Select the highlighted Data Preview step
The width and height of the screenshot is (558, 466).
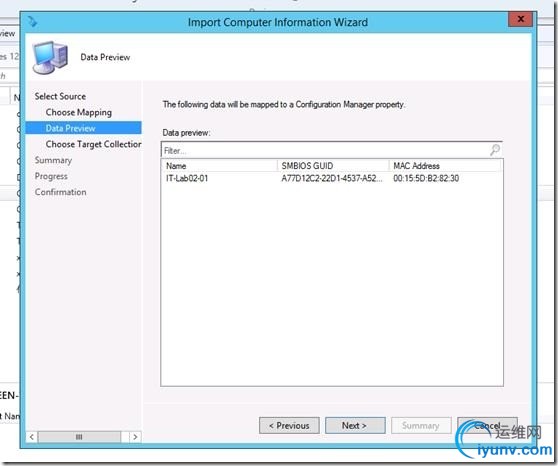[x=84, y=128]
